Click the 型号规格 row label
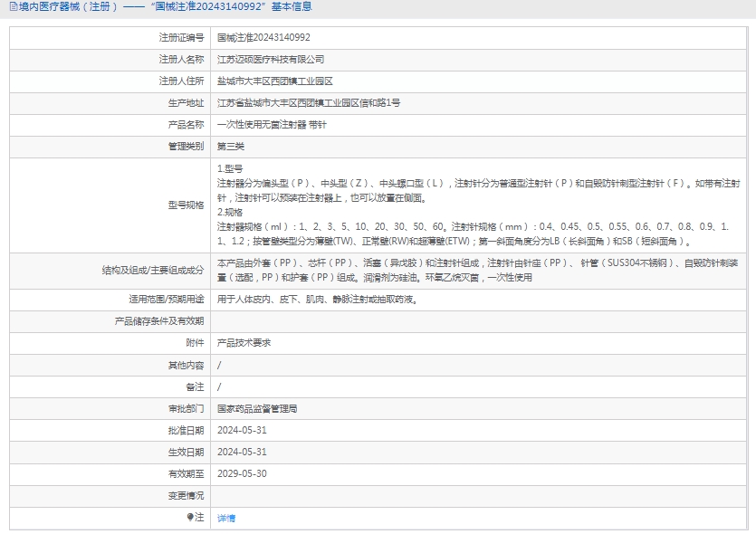Screen dimensions: 756x534 point(186,205)
